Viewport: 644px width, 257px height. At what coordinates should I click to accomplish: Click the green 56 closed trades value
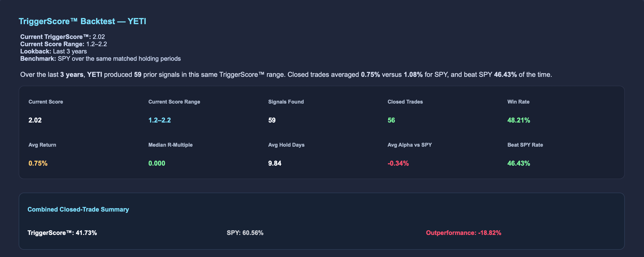(391, 120)
